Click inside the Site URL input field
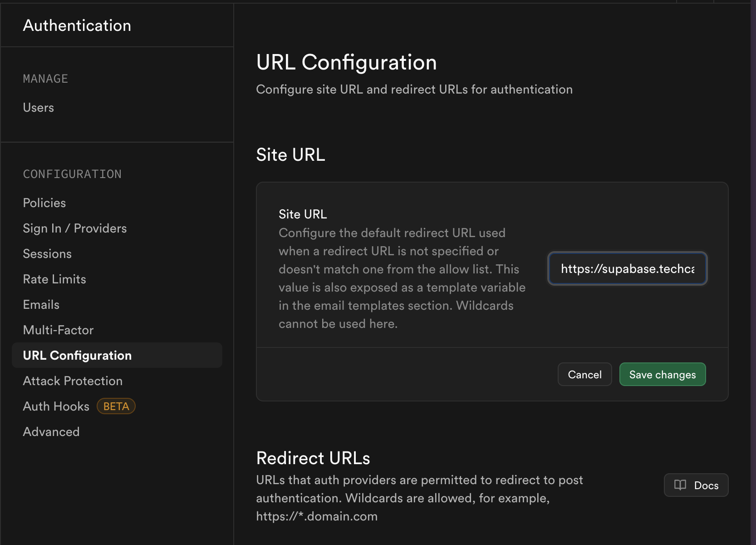The height and width of the screenshot is (545, 756). pyautogui.click(x=627, y=269)
